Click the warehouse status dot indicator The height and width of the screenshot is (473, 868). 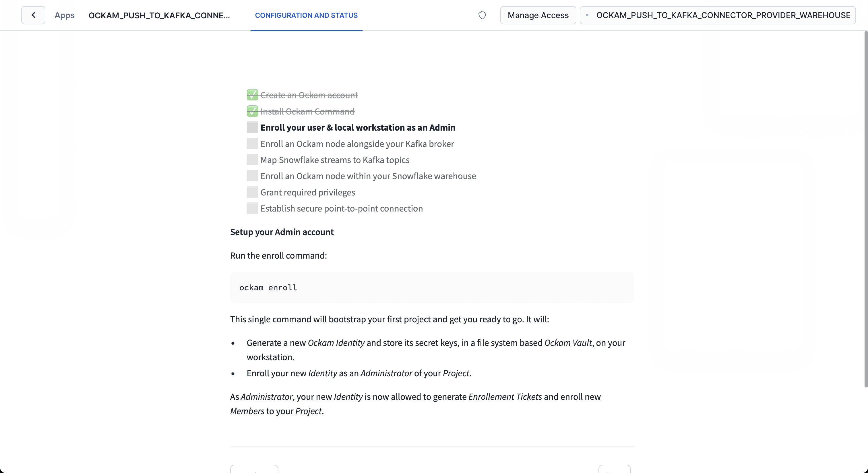click(x=587, y=15)
